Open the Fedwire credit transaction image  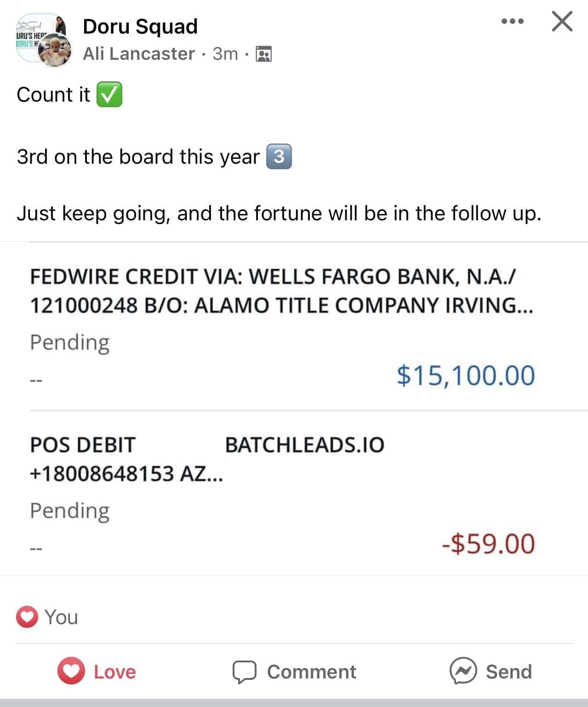tap(282, 327)
